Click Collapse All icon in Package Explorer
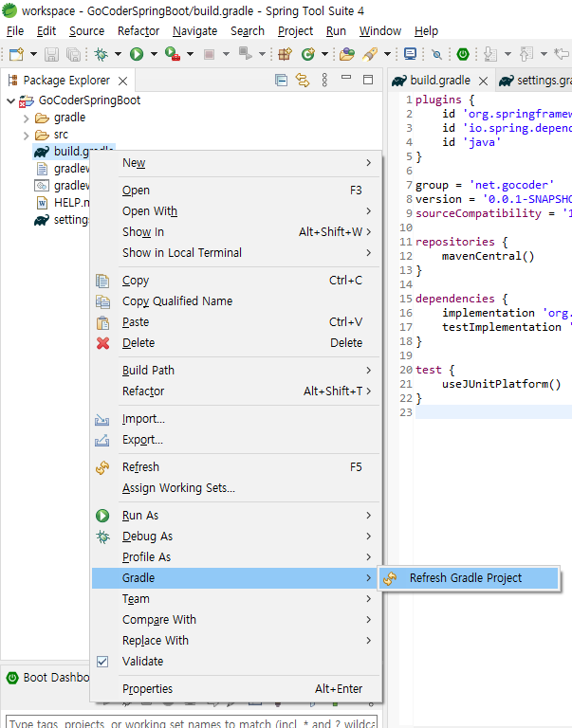Image resolution: width=572 pixels, height=728 pixels. click(x=281, y=81)
